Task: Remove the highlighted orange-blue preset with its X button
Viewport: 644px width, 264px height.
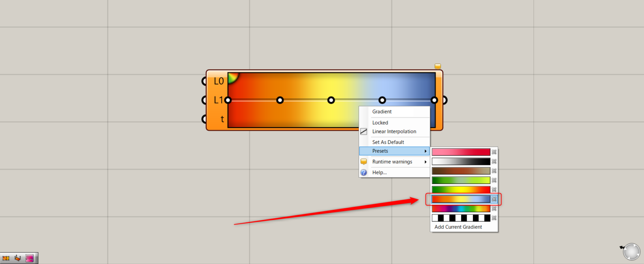Action: click(x=493, y=199)
